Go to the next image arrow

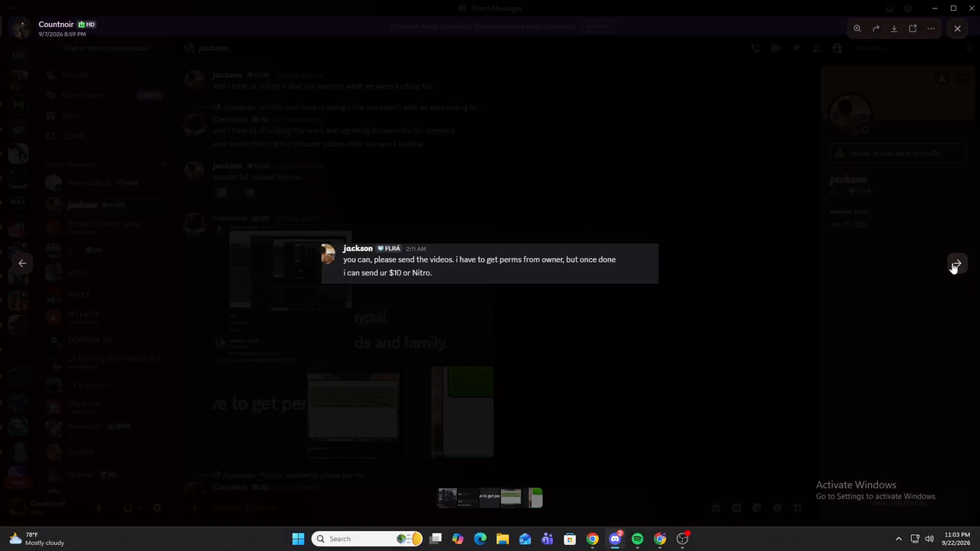click(957, 263)
